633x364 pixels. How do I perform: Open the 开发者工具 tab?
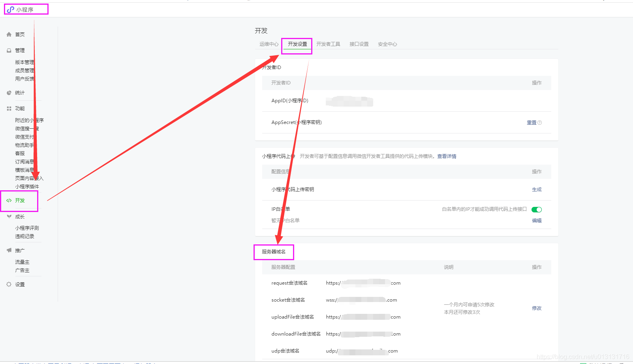coord(329,44)
